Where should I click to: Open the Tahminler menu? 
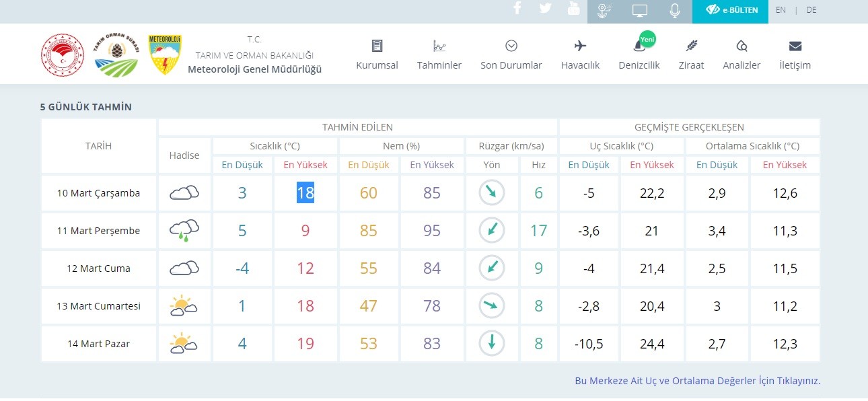pos(439,54)
